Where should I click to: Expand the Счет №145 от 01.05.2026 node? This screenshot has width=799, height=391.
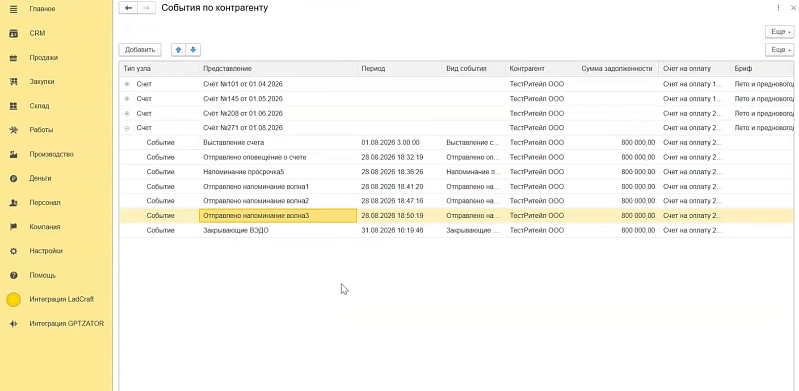coord(127,98)
